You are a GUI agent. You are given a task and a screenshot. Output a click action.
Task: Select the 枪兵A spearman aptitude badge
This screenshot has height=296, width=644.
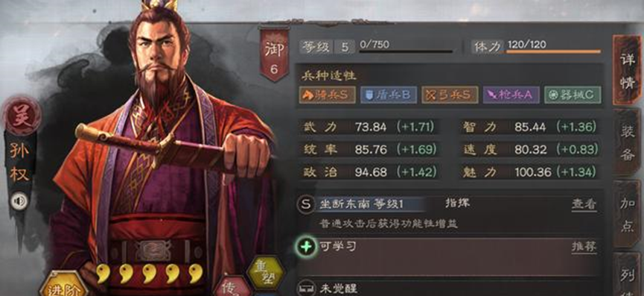pyautogui.click(x=511, y=95)
